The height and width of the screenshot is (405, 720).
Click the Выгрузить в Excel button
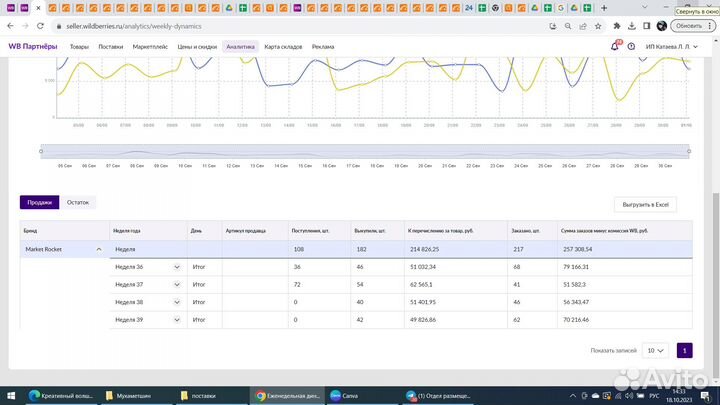pos(645,204)
